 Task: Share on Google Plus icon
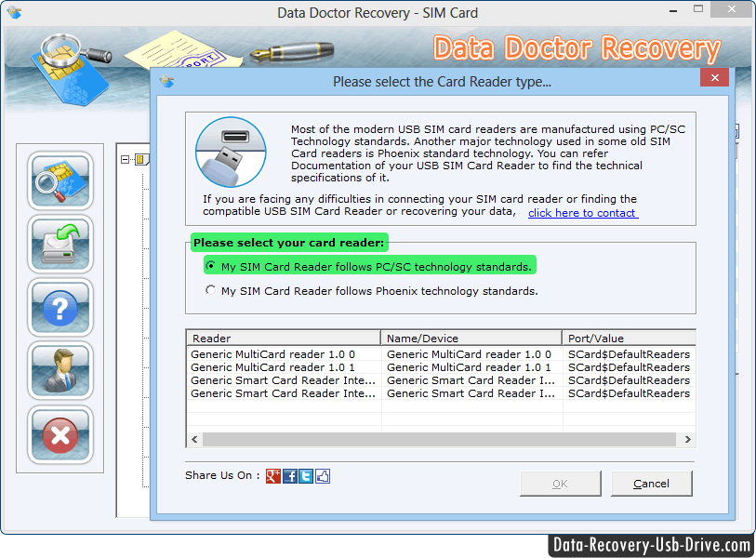(x=273, y=476)
